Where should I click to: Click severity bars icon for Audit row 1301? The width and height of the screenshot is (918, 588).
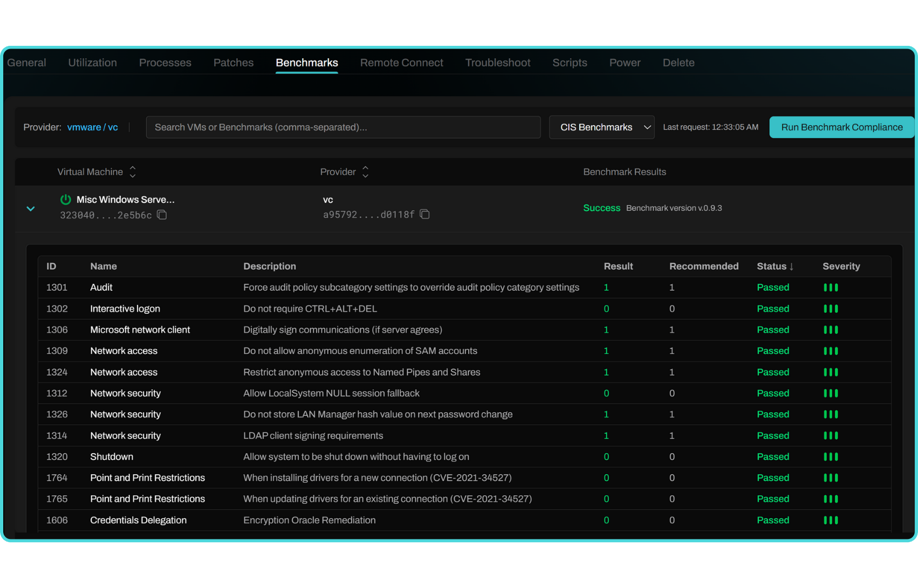(831, 288)
